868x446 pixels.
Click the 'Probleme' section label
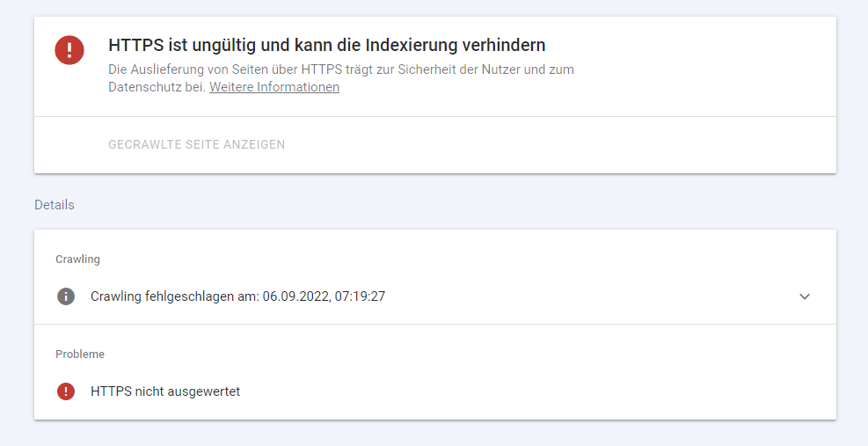[80, 355]
